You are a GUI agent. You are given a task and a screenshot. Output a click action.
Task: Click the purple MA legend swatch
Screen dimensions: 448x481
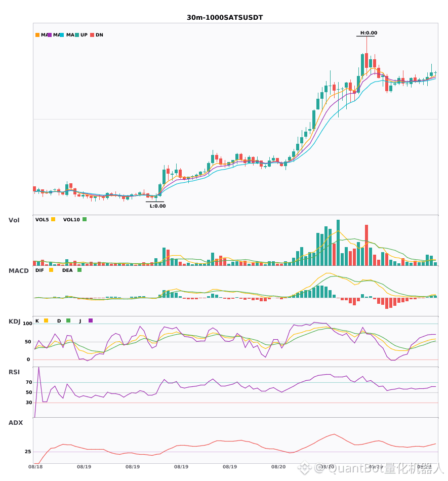50,35
